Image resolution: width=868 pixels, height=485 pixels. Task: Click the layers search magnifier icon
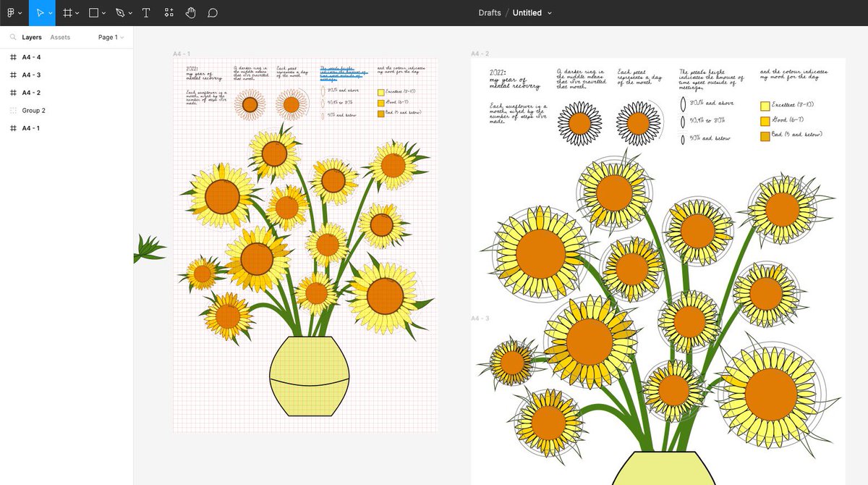click(x=13, y=37)
